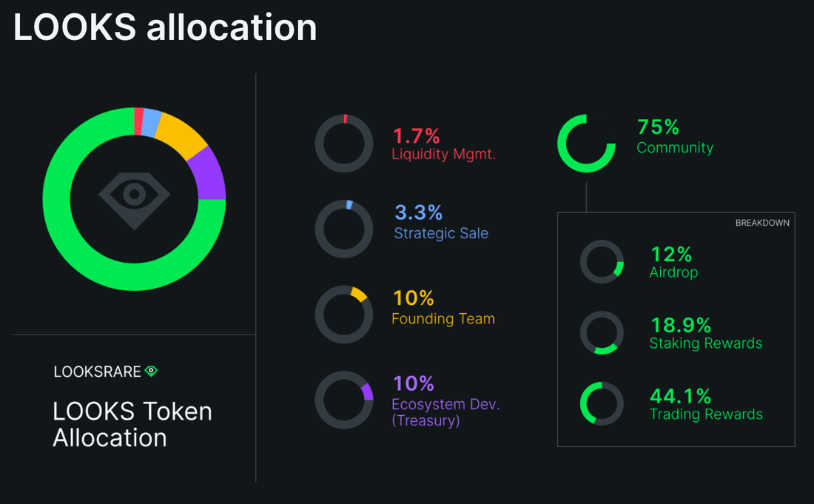Click the BREAKDOWN label

[x=762, y=223]
